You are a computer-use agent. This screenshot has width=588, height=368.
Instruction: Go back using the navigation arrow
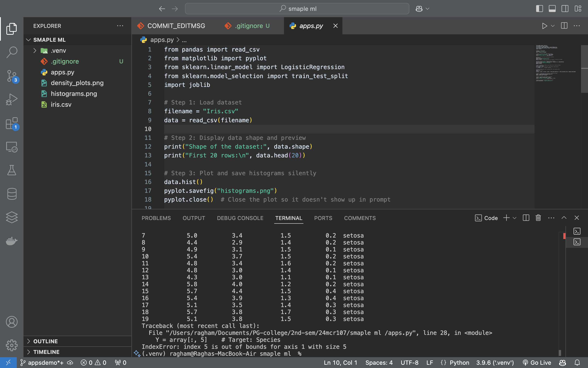pos(162,9)
